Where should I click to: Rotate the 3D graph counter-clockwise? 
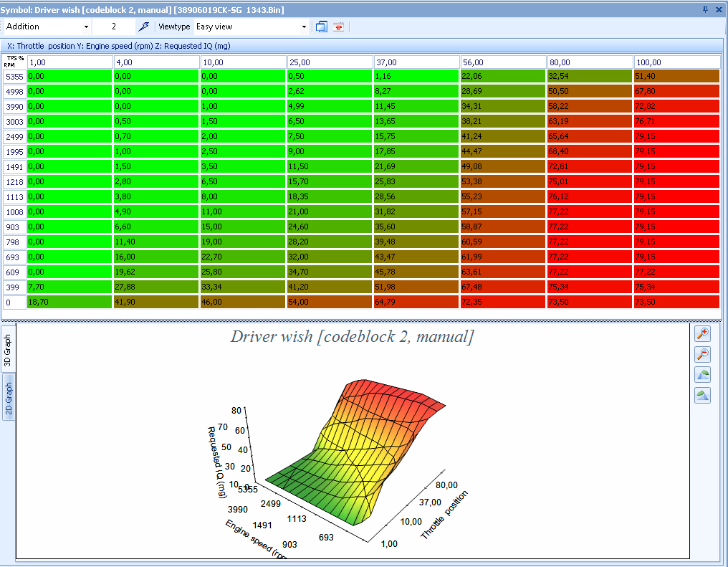click(x=702, y=375)
